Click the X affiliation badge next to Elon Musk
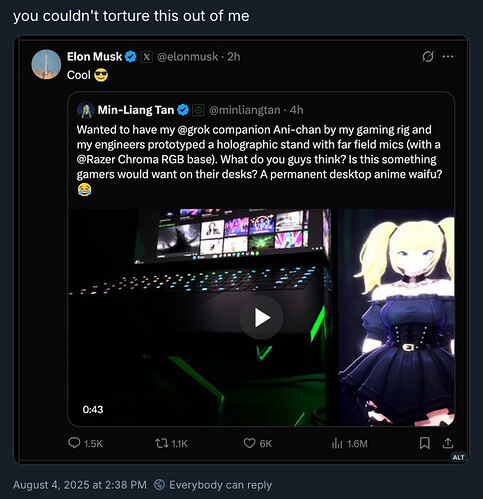 146,57
